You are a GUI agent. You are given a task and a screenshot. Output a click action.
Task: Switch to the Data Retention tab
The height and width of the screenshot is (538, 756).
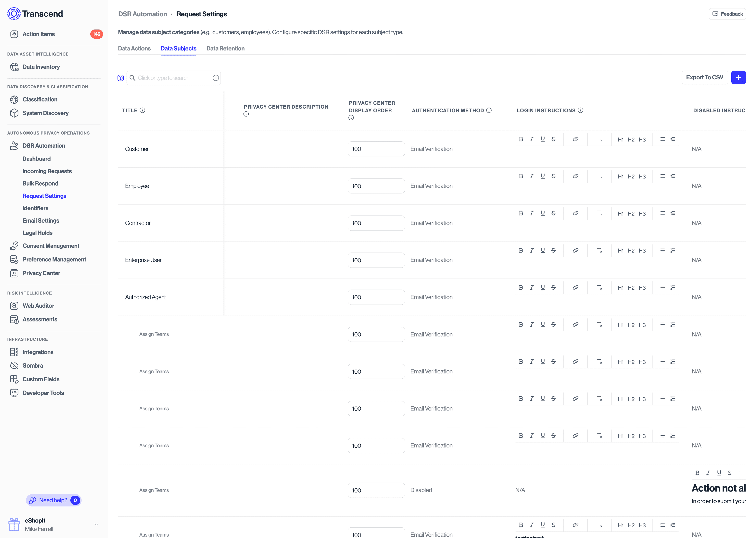tap(225, 48)
